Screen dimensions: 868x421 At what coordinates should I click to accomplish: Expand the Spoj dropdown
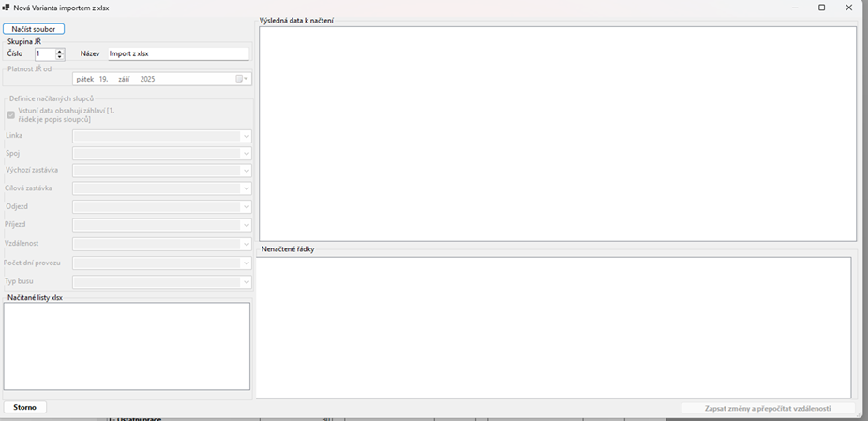pyautogui.click(x=246, y=154)
